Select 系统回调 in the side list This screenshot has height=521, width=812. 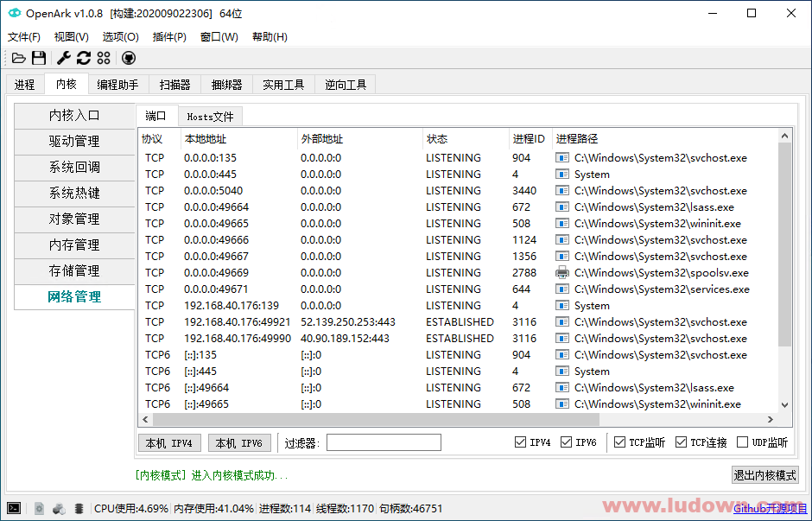point(74,168)
